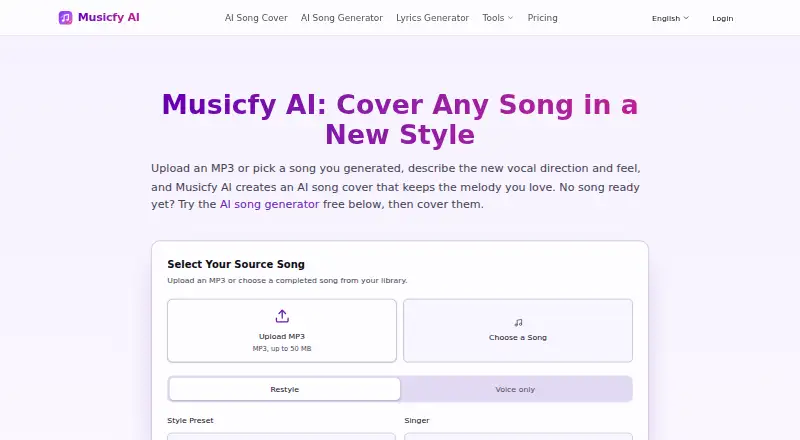Select the Restyle mode tab
The height and width of the screenshot is (440, 800).
coord(285,389)
